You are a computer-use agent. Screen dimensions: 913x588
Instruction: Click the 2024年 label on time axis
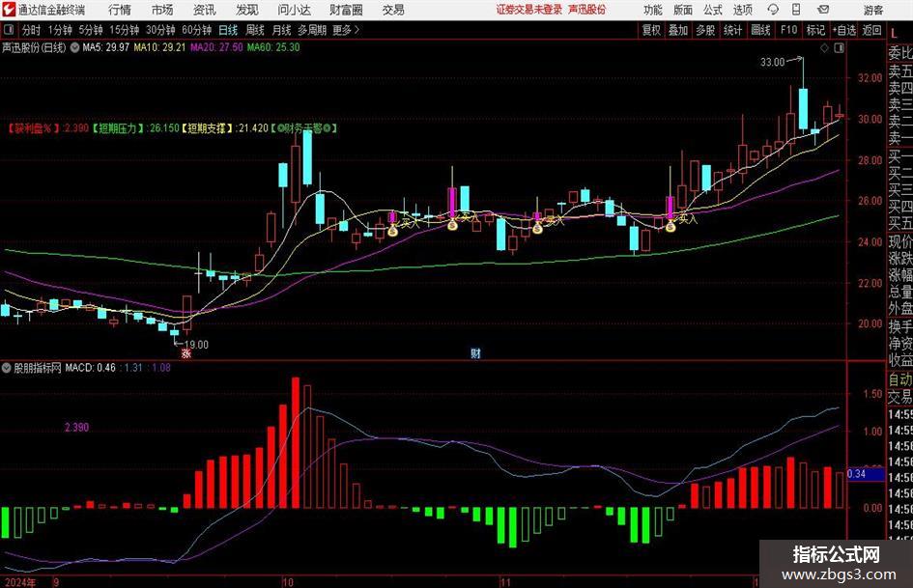pos(19,581)
